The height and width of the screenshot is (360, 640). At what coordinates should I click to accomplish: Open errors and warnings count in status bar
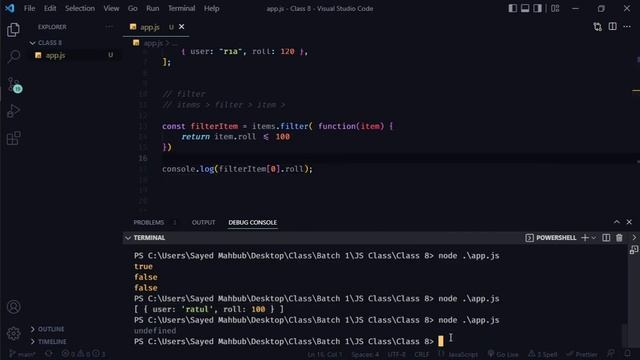[x=83, y=354]
